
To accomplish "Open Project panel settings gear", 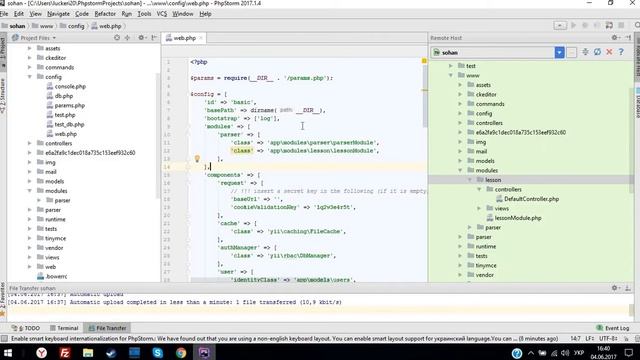I will click(x=141, y=38).
